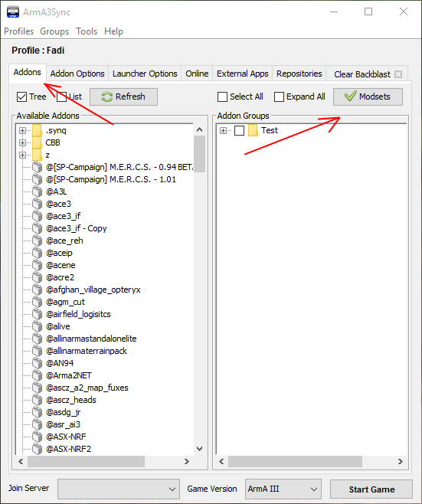Open the Tools menu
This screenshot has width=422, height=504.
(87, 31)
